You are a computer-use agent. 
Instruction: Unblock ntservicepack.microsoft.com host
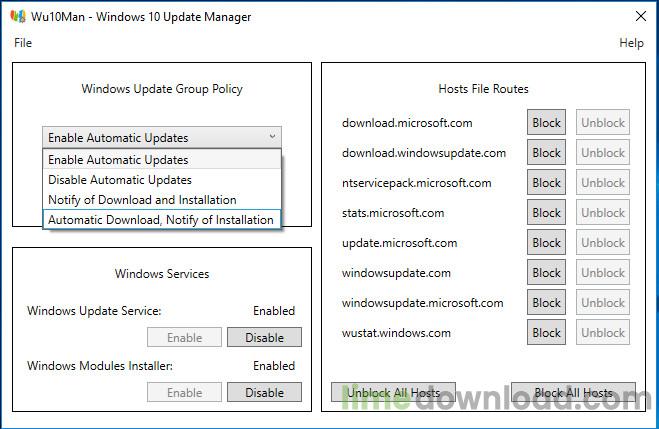pyautogui.click(x=603, y=183)
